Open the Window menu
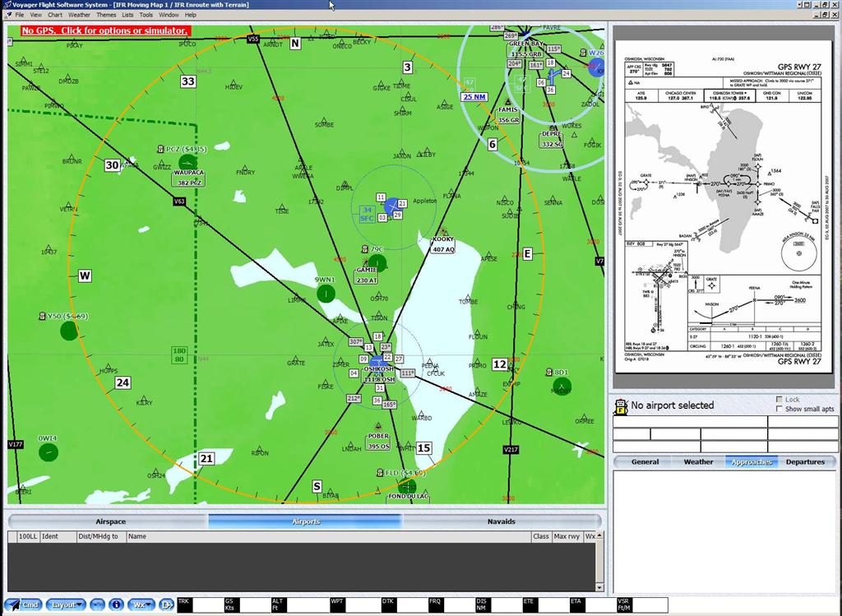Image resolution: width=842 pixels, height=616 pixels. pos(169,15)
